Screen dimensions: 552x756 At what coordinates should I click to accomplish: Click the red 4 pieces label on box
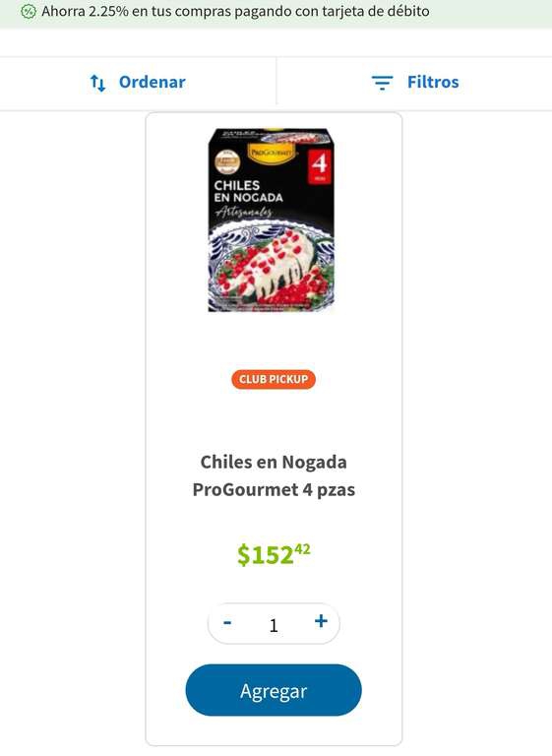tap(319, 166)
